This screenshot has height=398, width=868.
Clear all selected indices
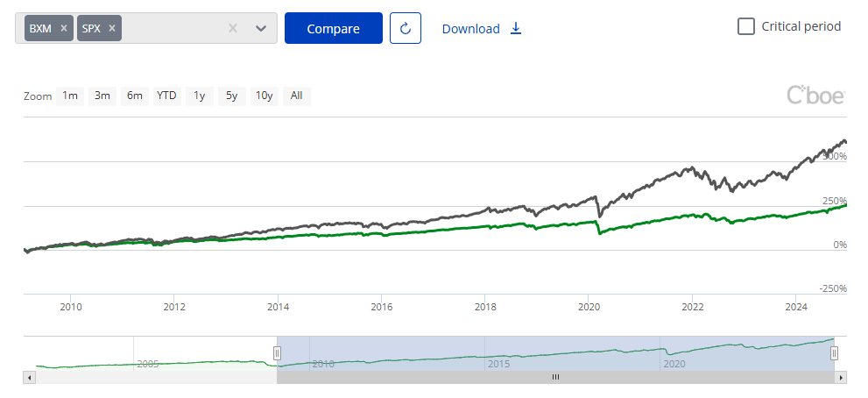[233, 28]
